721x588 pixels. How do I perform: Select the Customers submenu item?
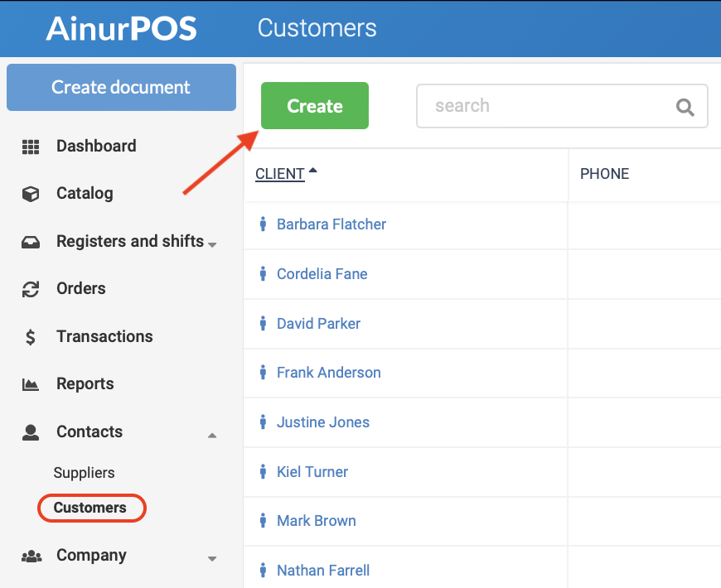pyautogui.click(x=90, y=508)
